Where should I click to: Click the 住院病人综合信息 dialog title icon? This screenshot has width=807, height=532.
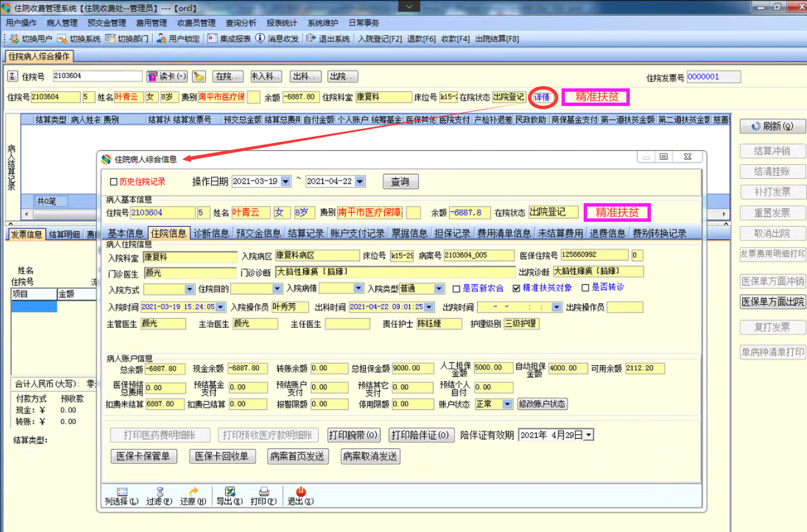pos(106,159)
